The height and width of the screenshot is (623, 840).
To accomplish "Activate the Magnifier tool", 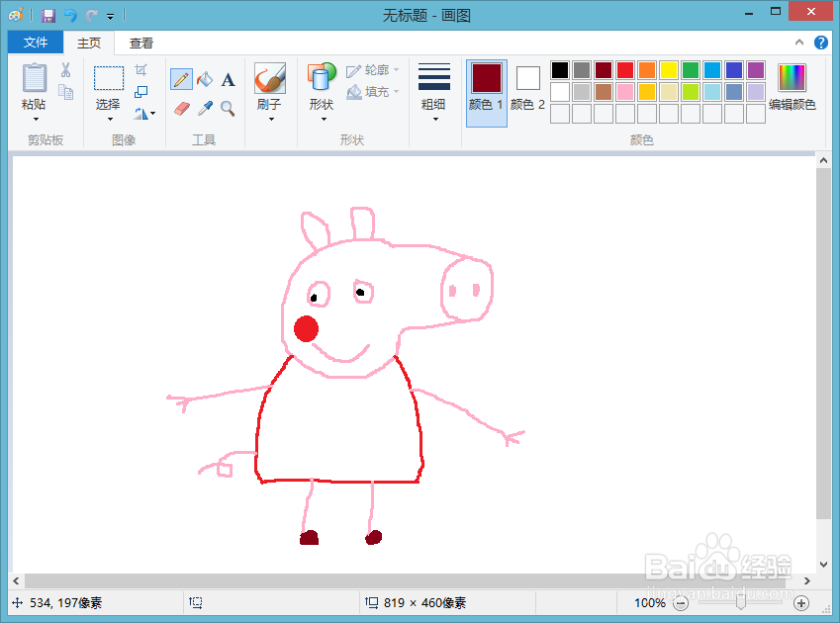I will [x=227, y=109].
